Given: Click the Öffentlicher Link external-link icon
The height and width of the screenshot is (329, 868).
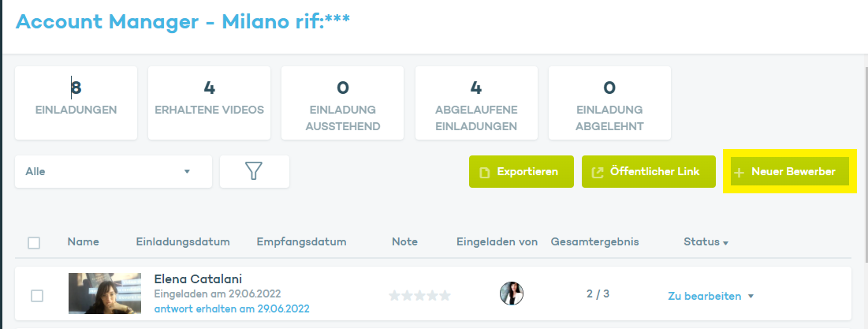Looking at the screenshot, I should pyautogui.click(x=598, y=172).
